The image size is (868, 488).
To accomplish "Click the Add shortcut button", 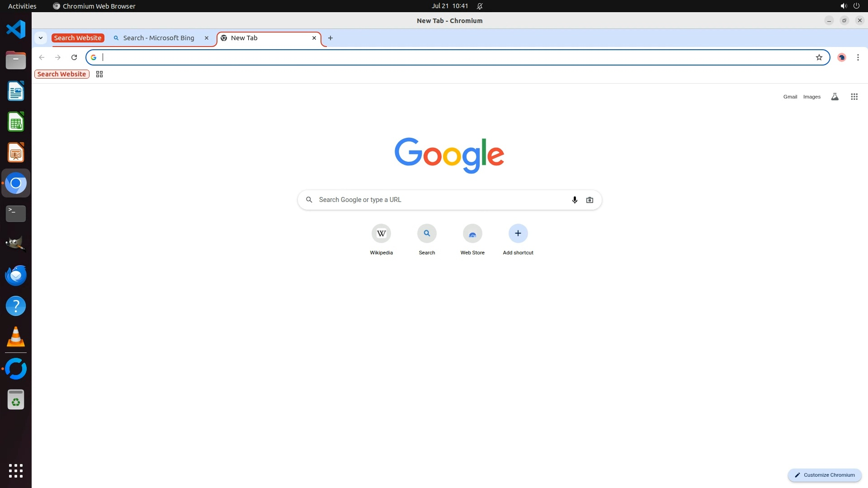I will 518,234.
